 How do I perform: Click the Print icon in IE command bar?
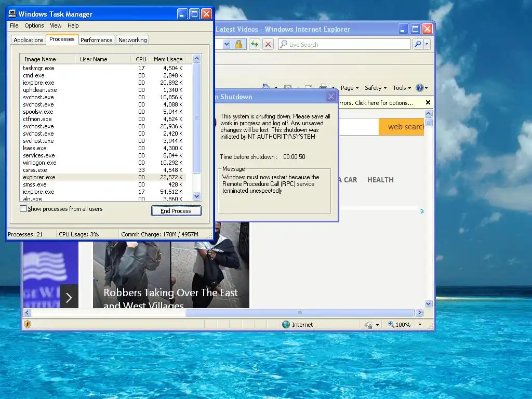click(x=323, y=87)
